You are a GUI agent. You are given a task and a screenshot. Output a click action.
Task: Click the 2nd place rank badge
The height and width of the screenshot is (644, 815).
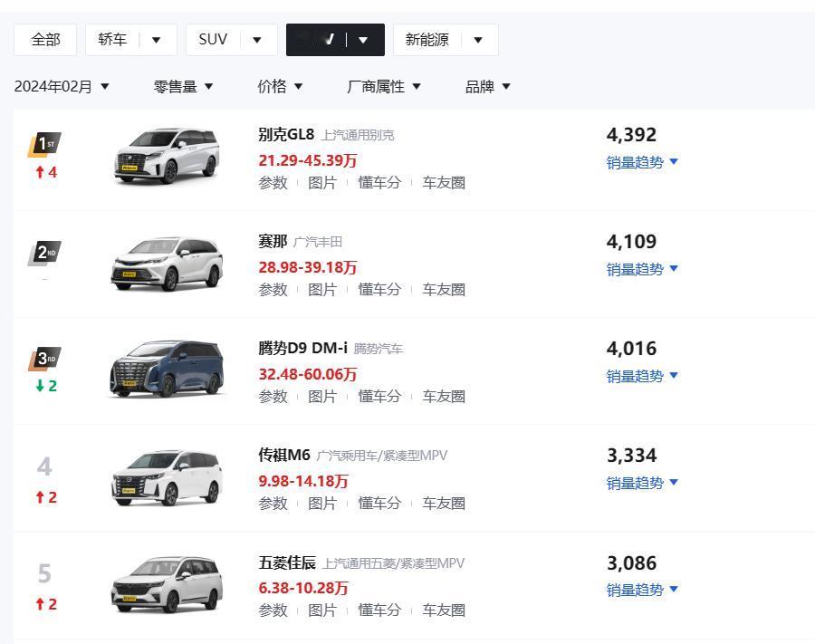44,253
